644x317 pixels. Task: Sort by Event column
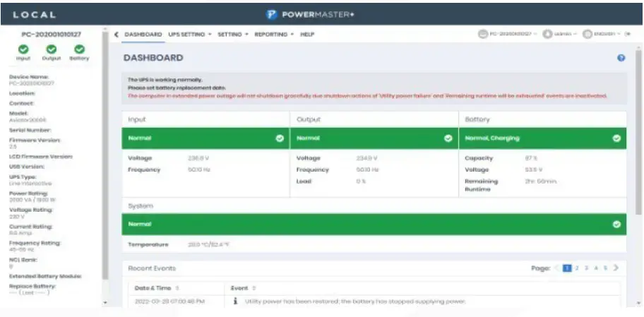click(243, 288)
